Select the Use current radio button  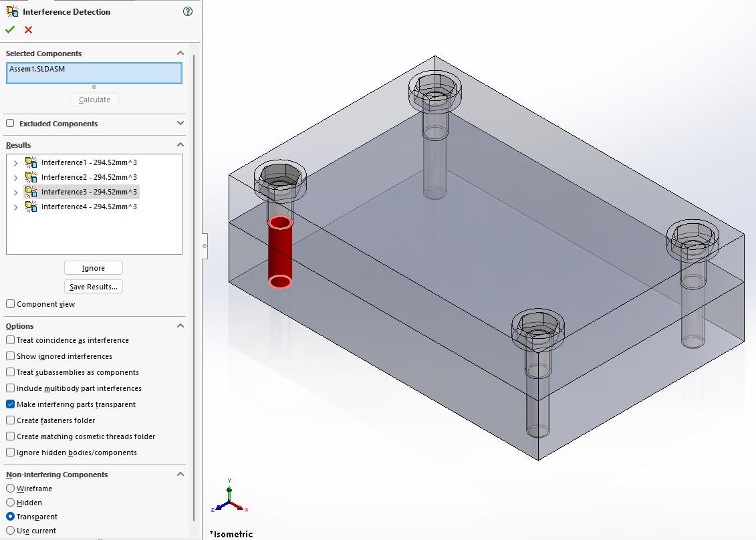tap(10, 531)
